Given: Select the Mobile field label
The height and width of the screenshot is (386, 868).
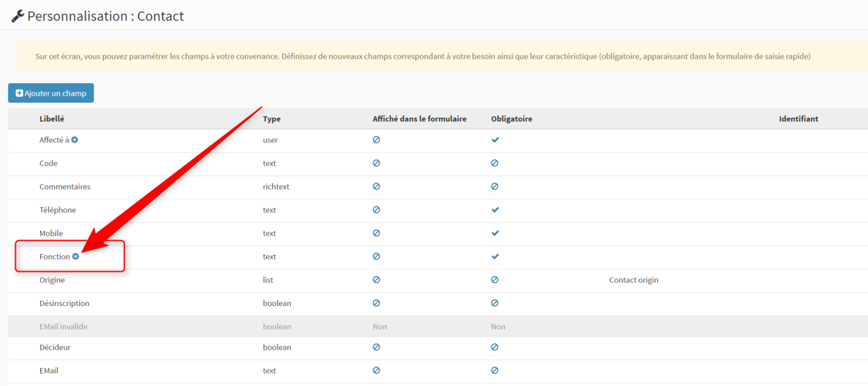Looking at the screenshot, I should pyautogui.click(x=51, y=233).
